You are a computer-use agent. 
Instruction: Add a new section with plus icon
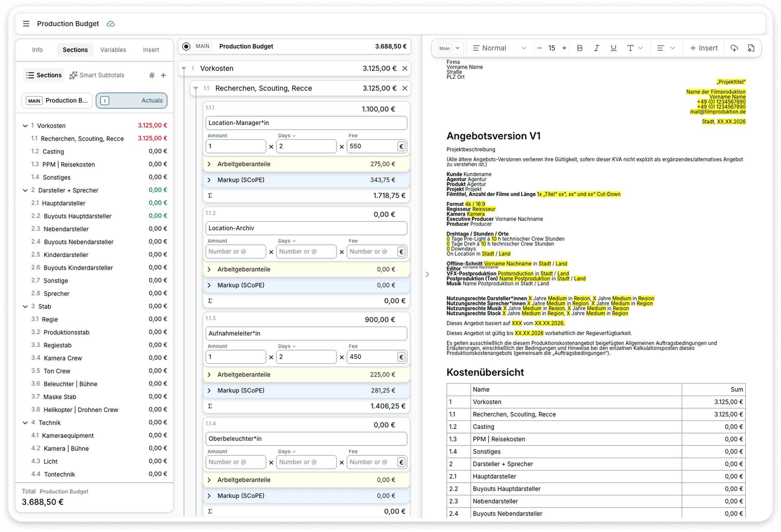(x=163, y=75)
